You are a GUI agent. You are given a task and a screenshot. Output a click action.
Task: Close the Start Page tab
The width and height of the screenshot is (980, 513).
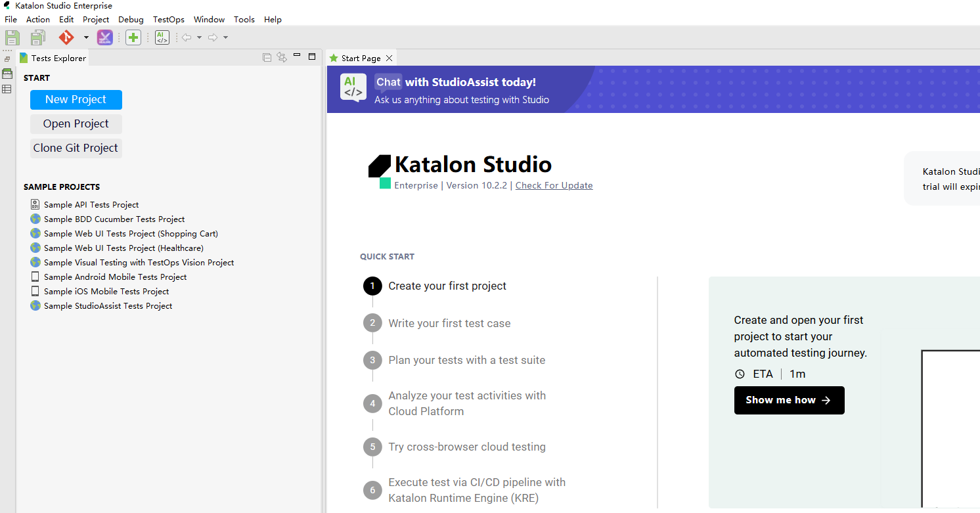click(389, 58)
